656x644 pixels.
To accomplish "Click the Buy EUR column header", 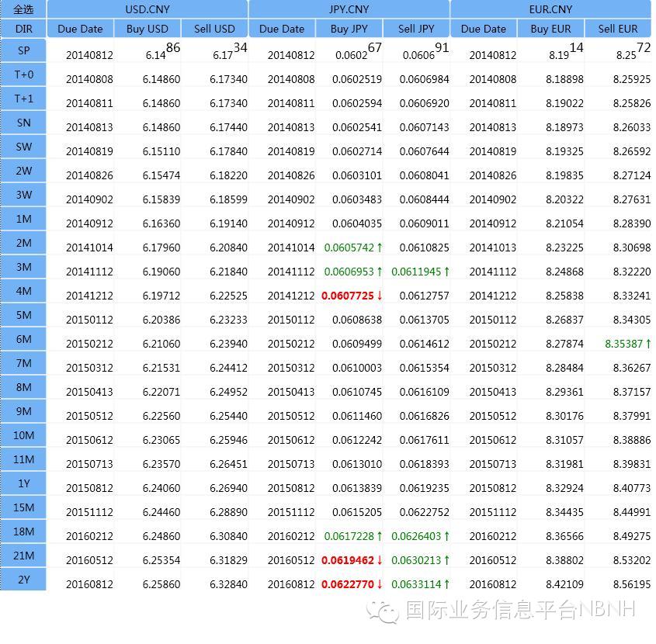I will coord(550,29).
